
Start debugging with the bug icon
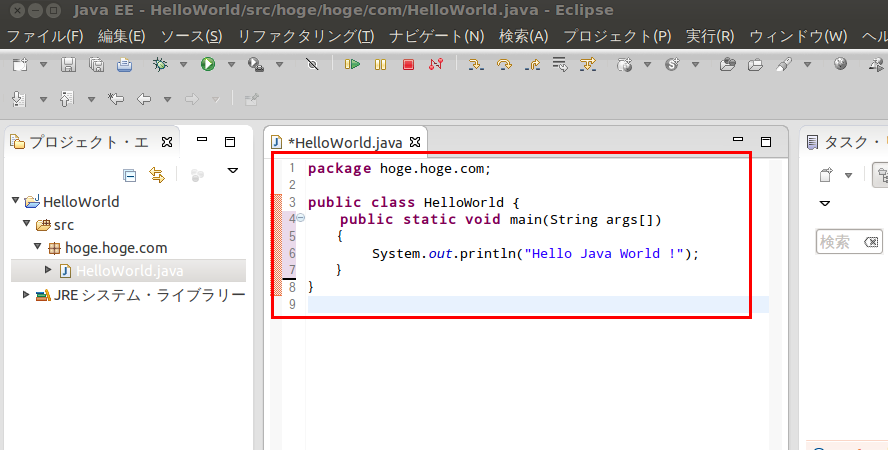click(160, 65)
